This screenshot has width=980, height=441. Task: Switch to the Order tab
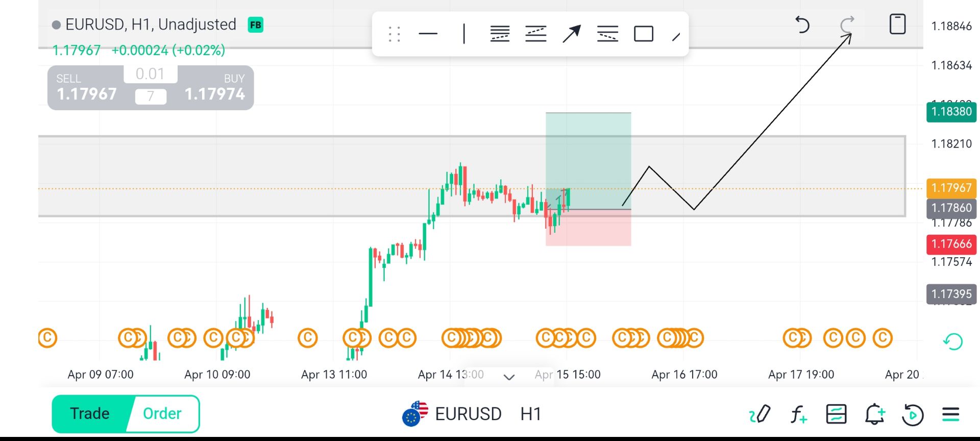[162, 413]
